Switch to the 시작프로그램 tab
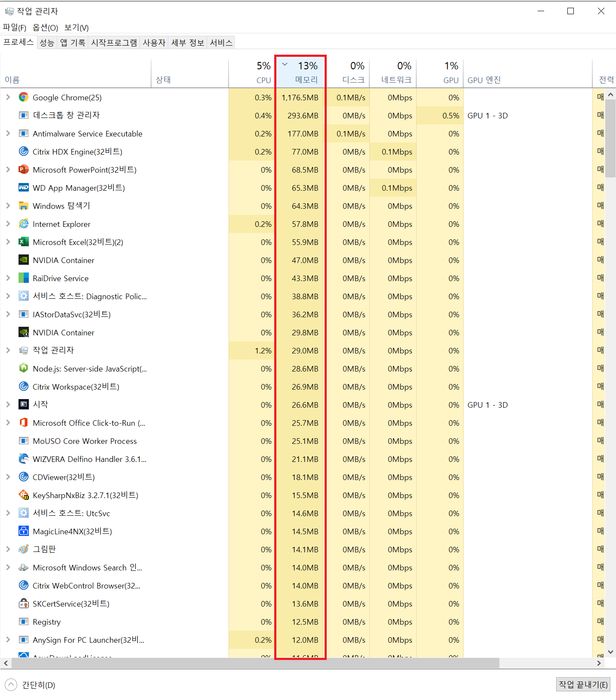Viewport: 616px width, 700px height. pos(114,43)
